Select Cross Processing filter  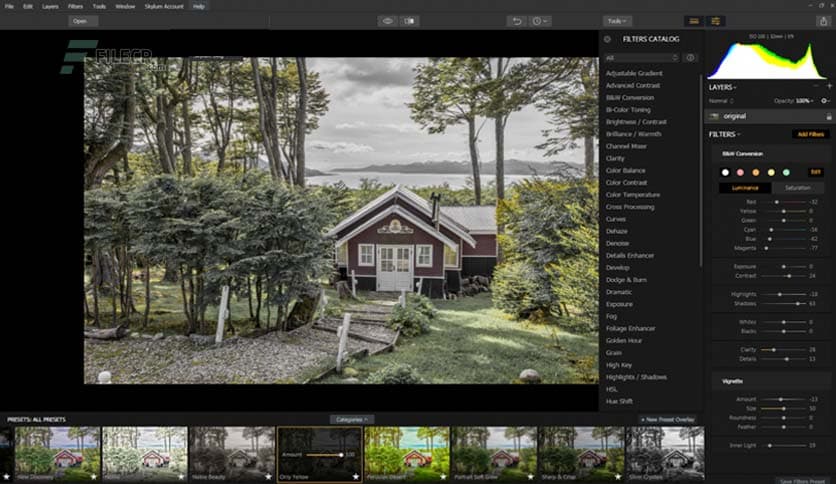pos(630,207)
